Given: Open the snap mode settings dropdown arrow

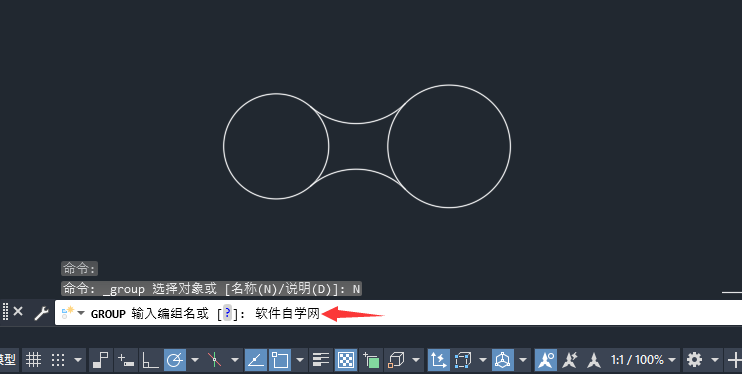Looking at the screenshot, I should pyautogui.click(x=78, y=360).
